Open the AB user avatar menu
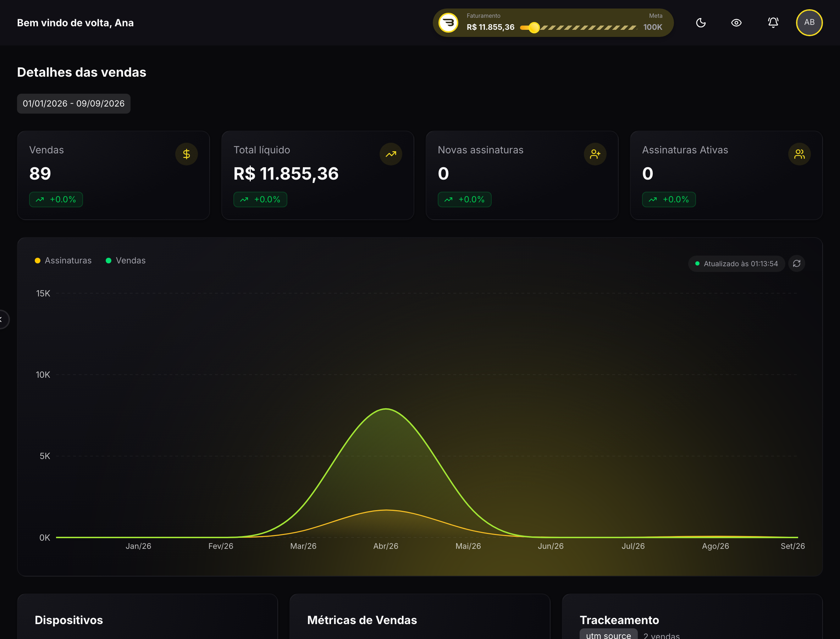This screenshot has height=639, width=840. pyautogui.click(x=809, y=23)
